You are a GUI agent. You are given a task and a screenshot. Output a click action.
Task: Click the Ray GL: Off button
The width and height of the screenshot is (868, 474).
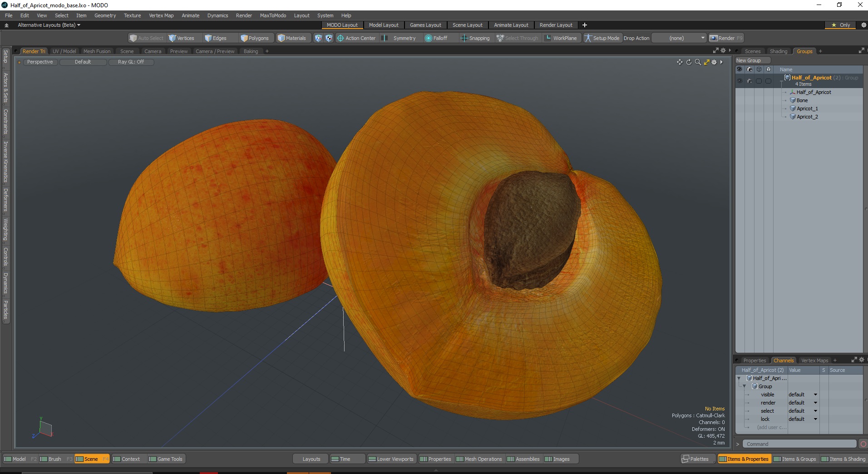click(131, 62)
